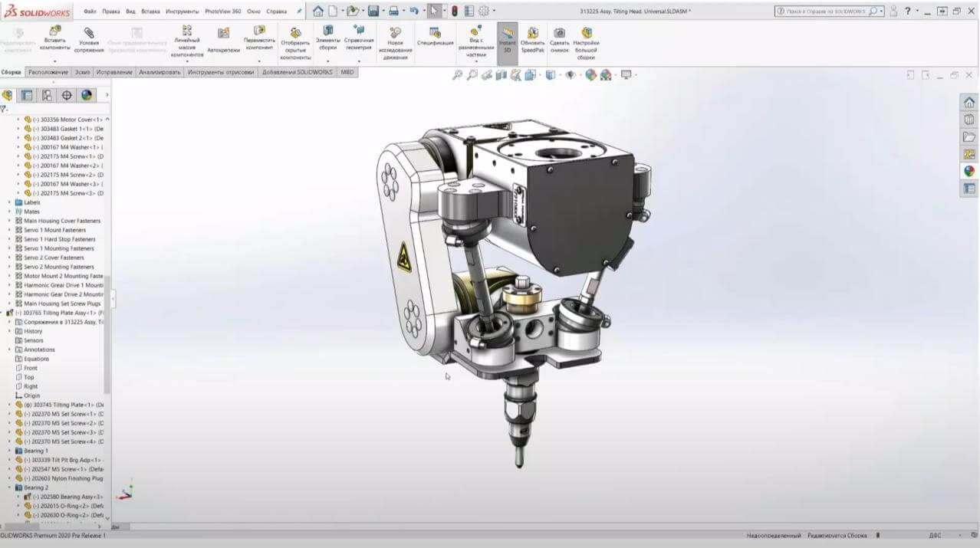Open SOLIDWORKS Resources home in task pane
This screenshot has height=548, width=980.
969,102
